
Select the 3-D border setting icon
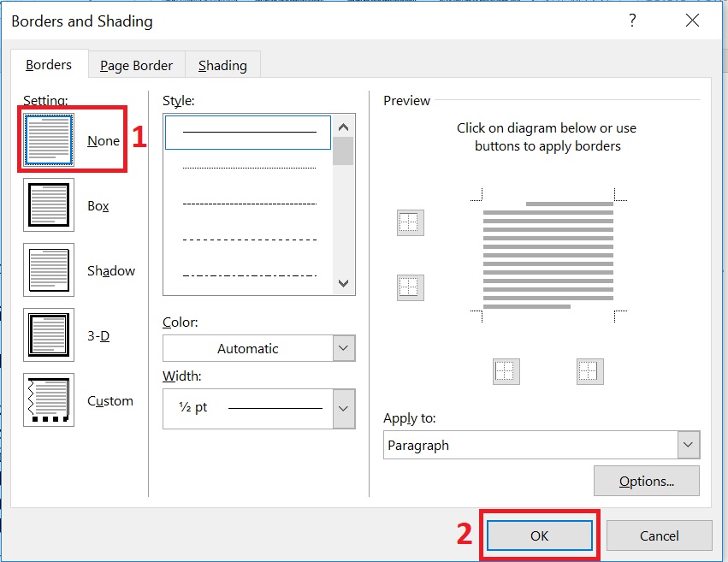coord(49,334)
